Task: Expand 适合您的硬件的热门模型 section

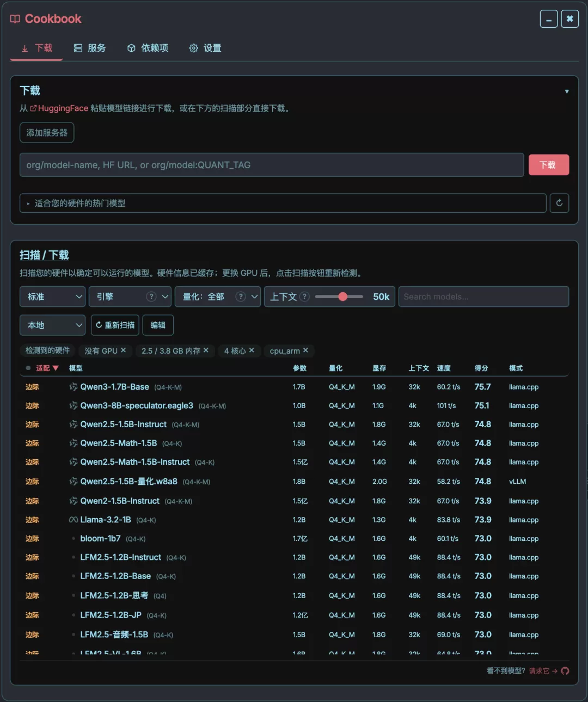Action: point(283,203)
